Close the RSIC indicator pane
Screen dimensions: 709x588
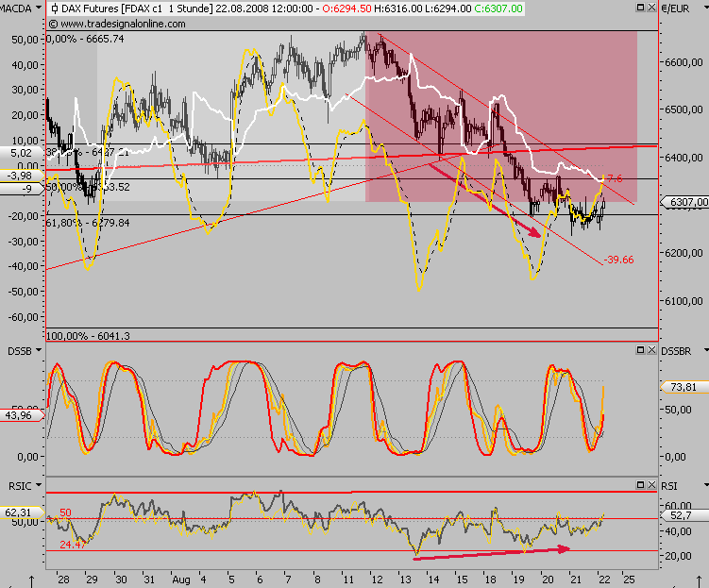point(651,484)
